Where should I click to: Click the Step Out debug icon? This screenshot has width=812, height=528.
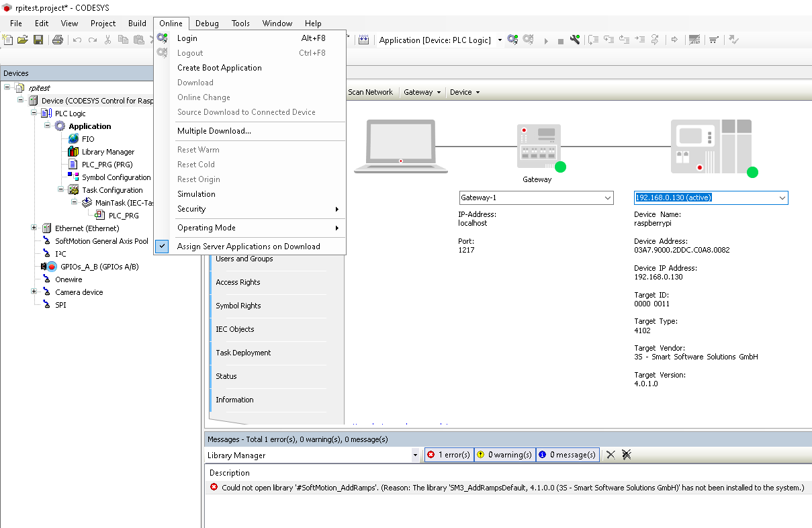coord(625,40)
